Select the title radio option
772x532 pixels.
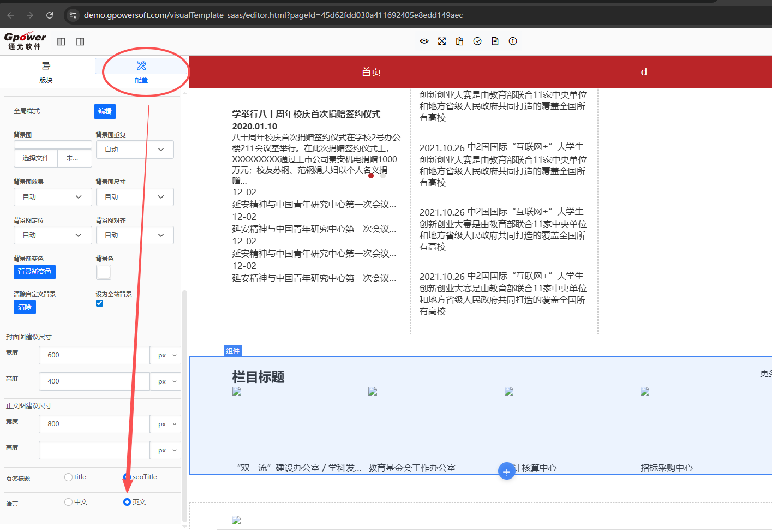[68, 477]
